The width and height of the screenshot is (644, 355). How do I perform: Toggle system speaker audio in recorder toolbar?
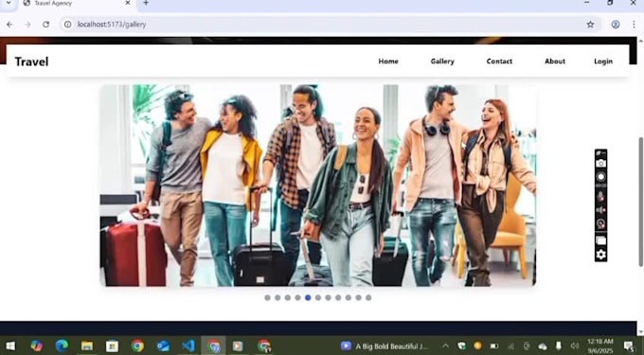coord(600,210)
